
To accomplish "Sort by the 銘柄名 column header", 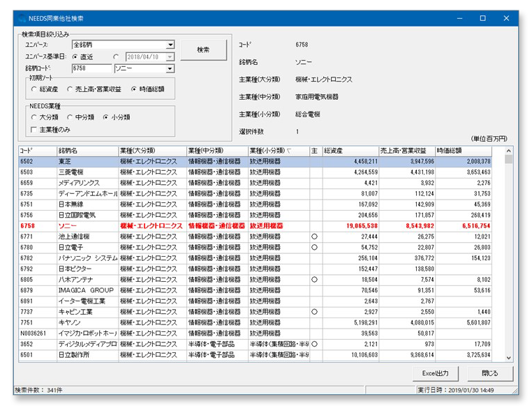I will [x=87, y=151].
